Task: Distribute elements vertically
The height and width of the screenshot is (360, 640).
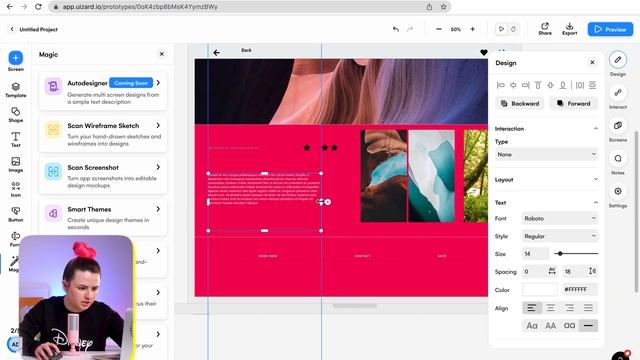Action: coord(592,85)
